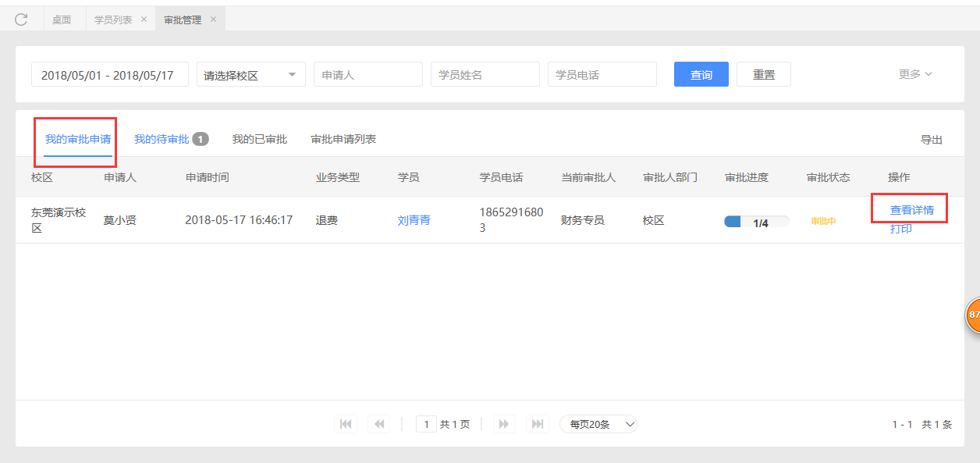
Task: Go to previous page icon
Action: point(379,424)
